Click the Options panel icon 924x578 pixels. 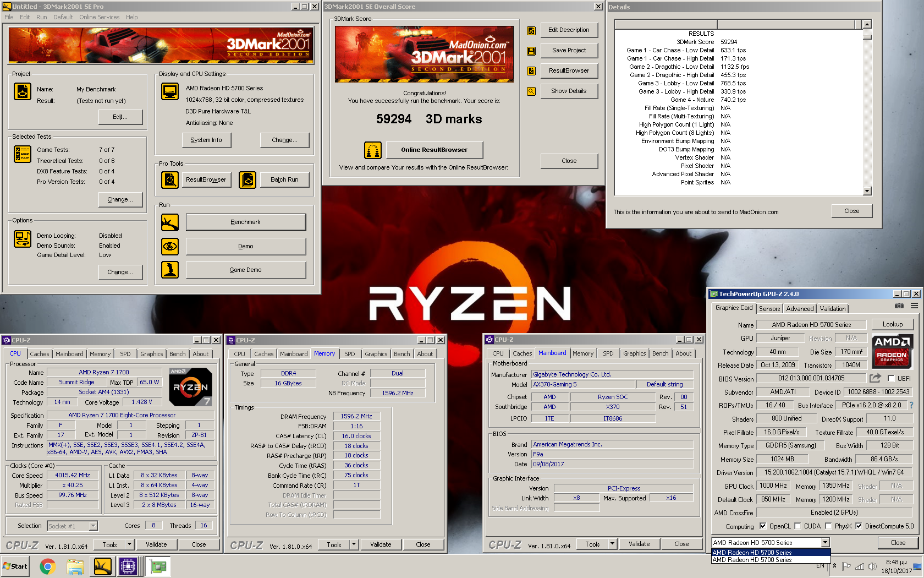23,239
